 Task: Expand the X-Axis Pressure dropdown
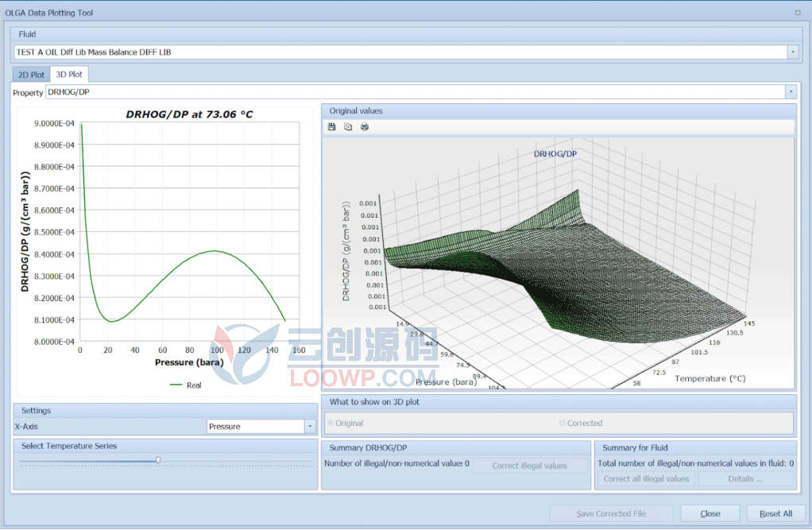pos(310,427)
